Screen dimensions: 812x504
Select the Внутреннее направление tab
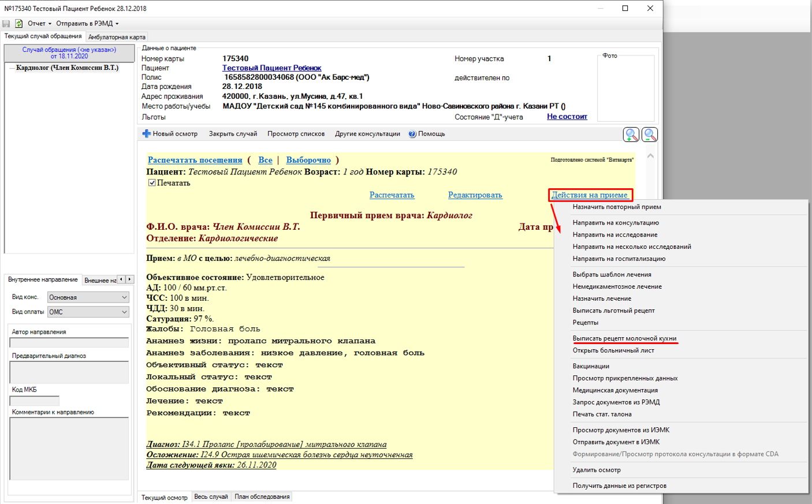point(43,279)
